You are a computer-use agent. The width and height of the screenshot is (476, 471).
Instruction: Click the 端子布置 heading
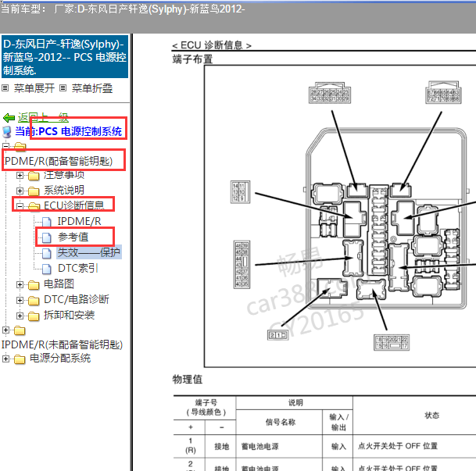pos(192,59)
